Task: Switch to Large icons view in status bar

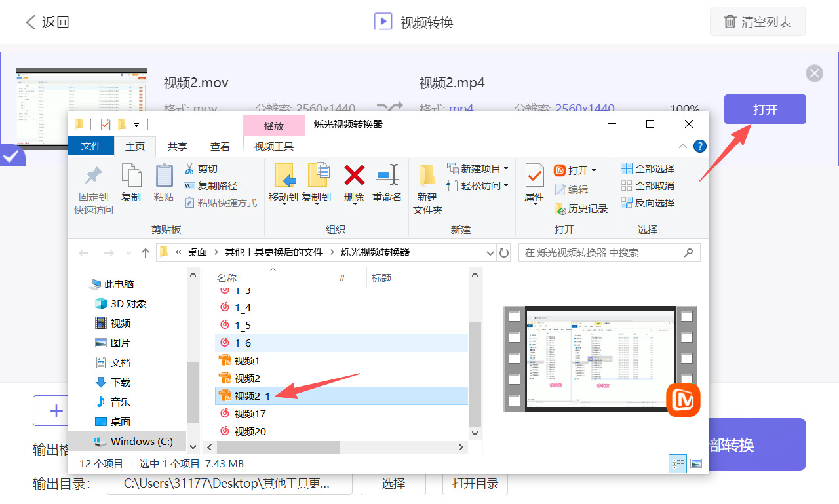Action: (x=696, y=463)
